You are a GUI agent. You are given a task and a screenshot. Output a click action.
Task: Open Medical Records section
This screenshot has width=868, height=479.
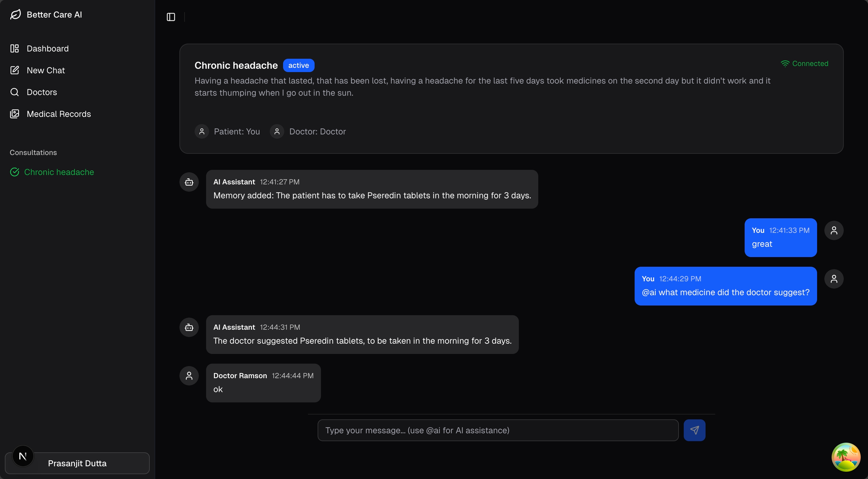point(58,114)
